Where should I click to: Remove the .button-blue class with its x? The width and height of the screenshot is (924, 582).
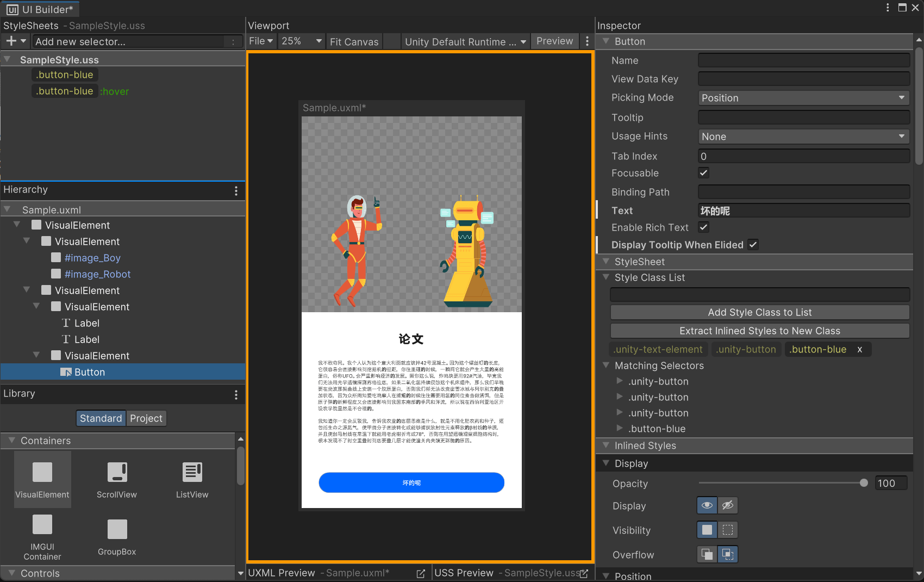tap(859, 349)
